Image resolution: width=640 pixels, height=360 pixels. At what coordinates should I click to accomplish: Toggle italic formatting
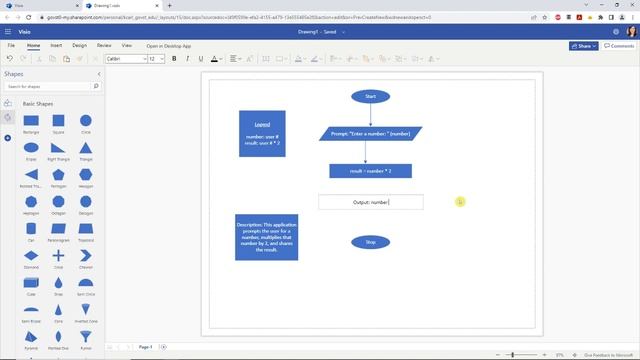tap(187, 59)
